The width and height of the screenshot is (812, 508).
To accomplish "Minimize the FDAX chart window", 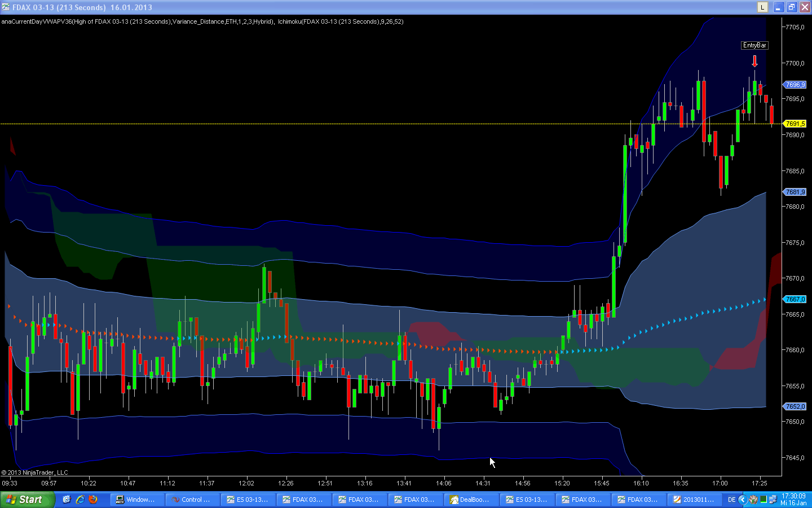I will (779, 7).
